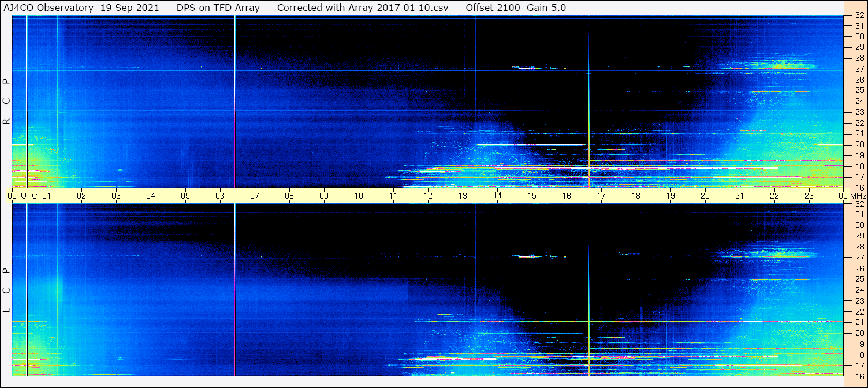Screen dimensions: 868x388
Task: Click the '26' MHz label of LCP panel
Action: [x=859, y=268]
